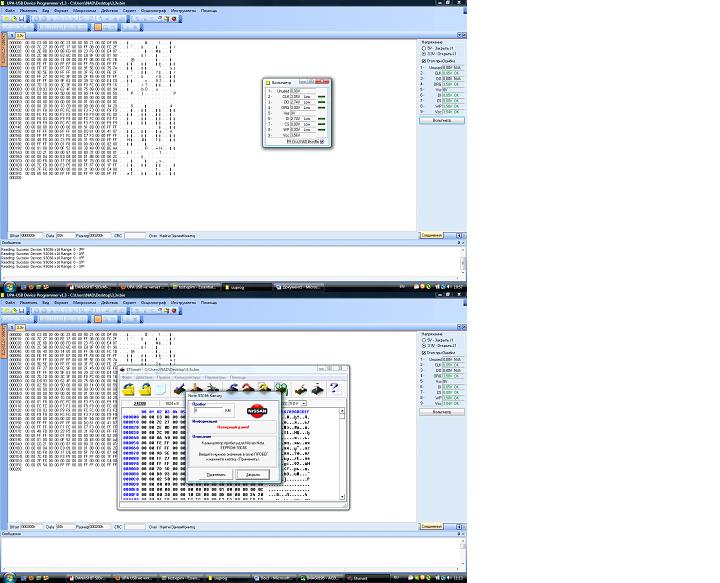
Task: Click Вольтметр button in bottom screenshot side panel
Action: (442, 412)
